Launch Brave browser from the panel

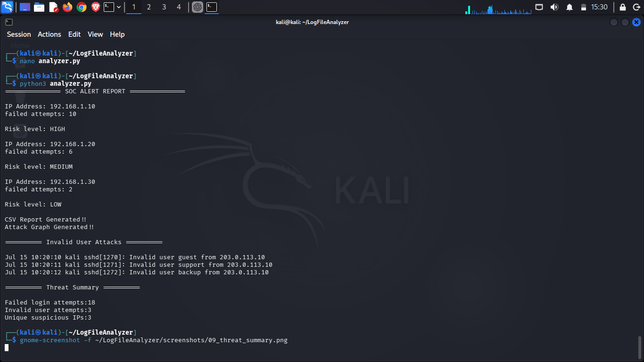point(96,7)
